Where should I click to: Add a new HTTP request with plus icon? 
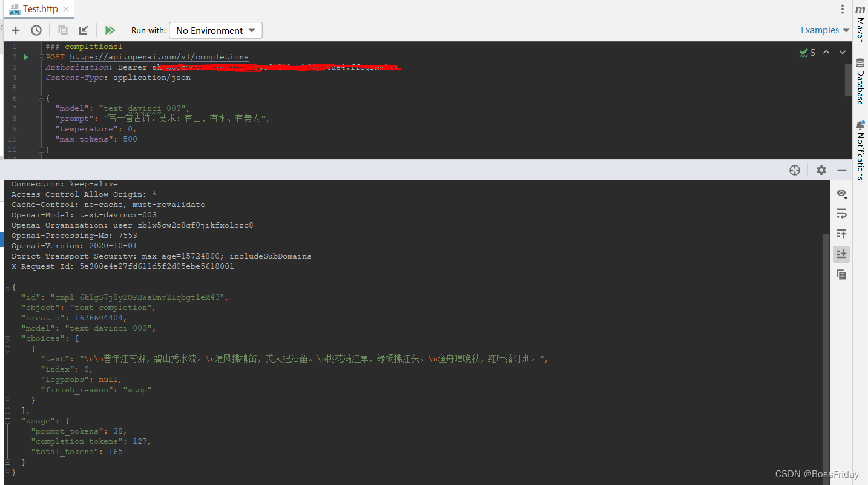coord(16,30)
